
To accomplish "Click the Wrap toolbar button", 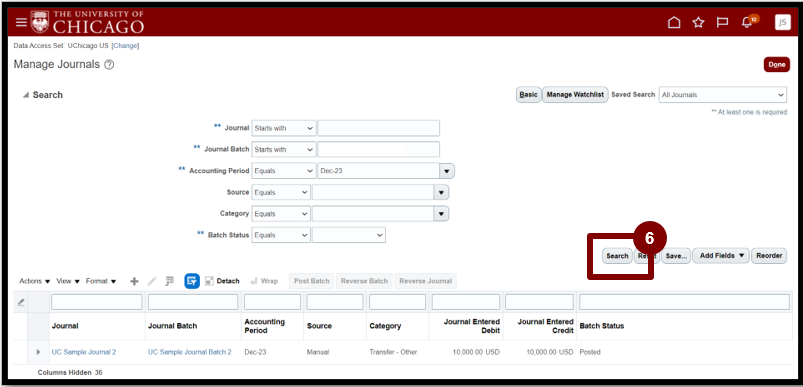I will [x=264, y=281].
